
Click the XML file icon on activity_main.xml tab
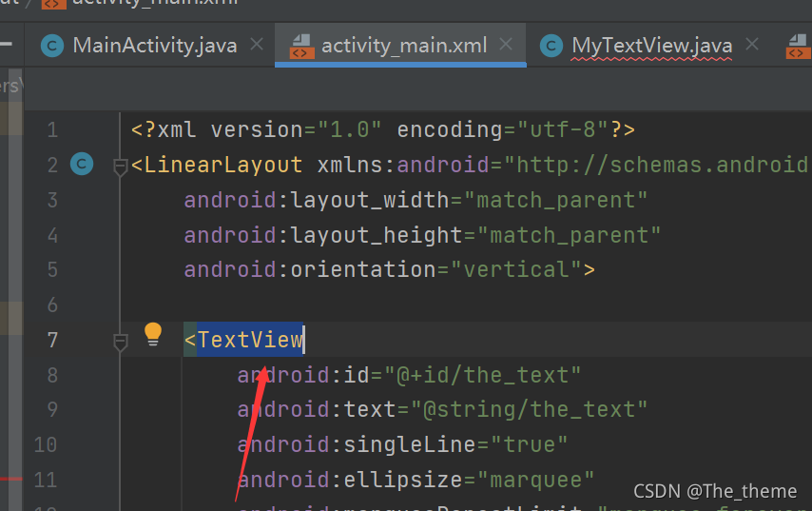(x=302, y=46)
